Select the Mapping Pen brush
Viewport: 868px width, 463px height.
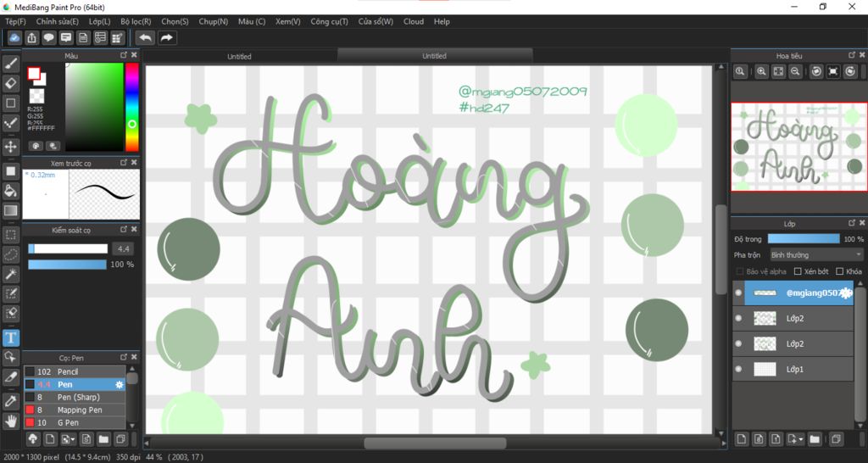click(75, 410)
